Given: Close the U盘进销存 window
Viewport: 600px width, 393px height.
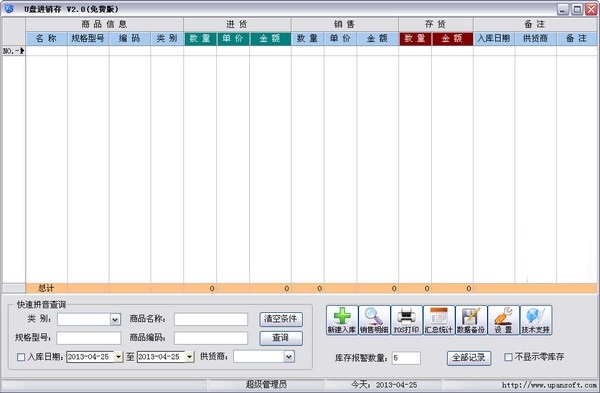Looking at the screenshot, I should click(591, 9).
